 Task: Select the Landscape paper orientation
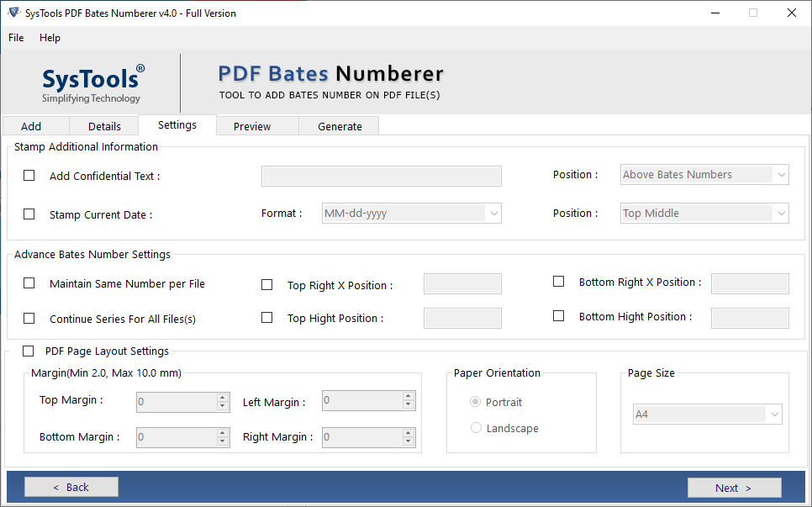tap(476, 428)
